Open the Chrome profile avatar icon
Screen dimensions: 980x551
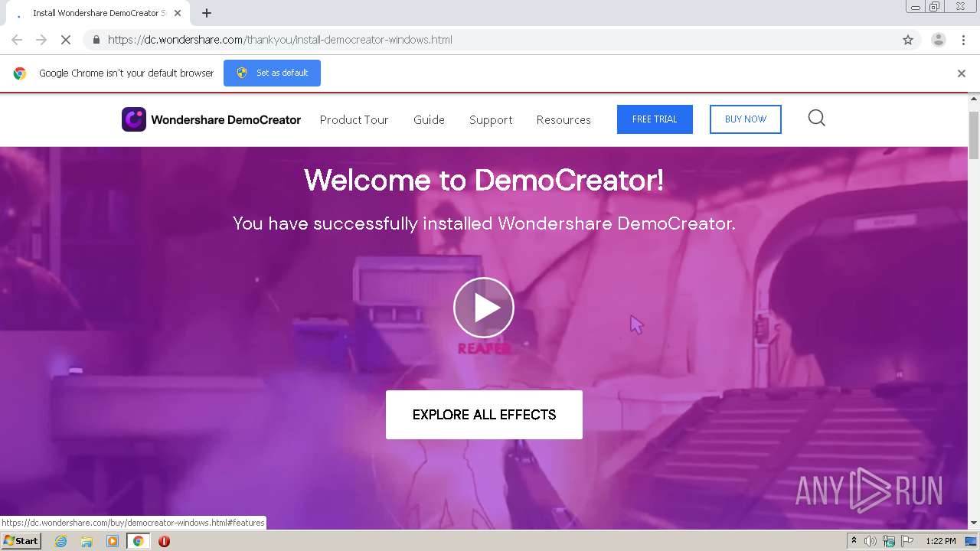[939, 40]
